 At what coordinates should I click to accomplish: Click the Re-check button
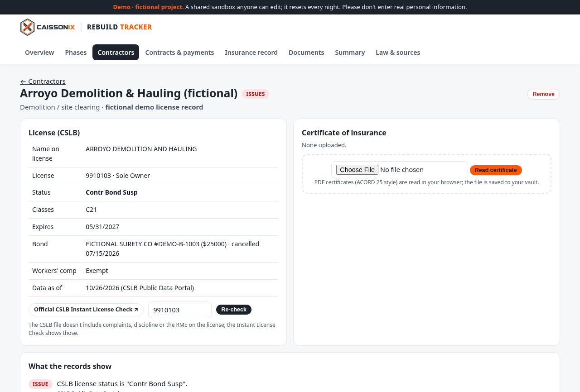pyautogui.click(x=234, y=310)
